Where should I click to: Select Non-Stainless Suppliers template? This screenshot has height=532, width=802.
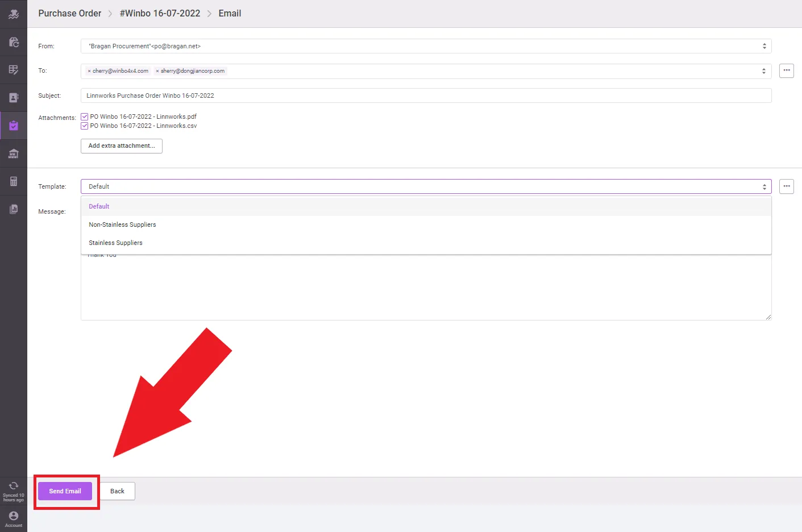coord(426,225)
